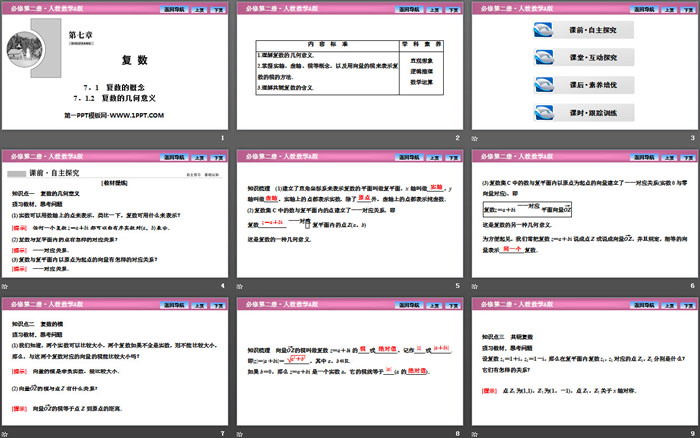700x438 pixels.
Task: Click 7.1.2 复数的几何意义 subtitle on slide 1
Action: (x=115, y=98)
